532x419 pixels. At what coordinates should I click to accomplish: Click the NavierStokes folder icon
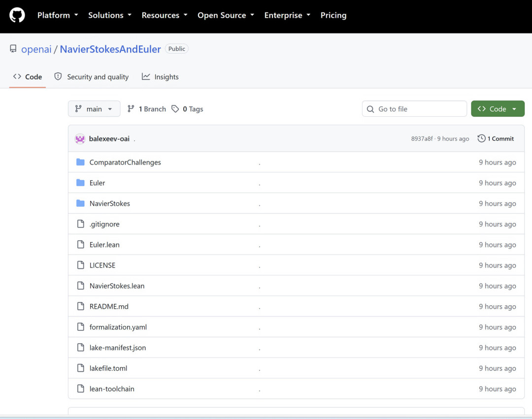click(x=80, y=203)
